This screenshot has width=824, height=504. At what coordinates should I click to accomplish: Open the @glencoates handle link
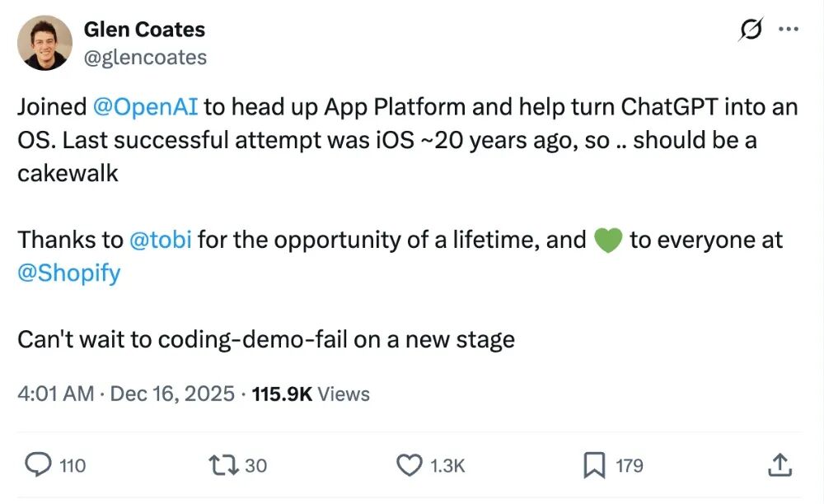(x=145, y=57)
